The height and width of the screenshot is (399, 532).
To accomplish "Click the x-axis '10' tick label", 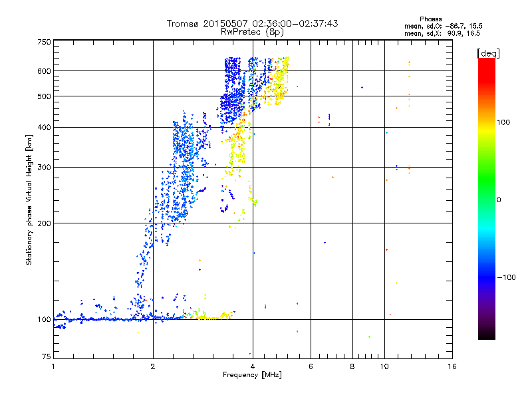I will pos(384,366).
